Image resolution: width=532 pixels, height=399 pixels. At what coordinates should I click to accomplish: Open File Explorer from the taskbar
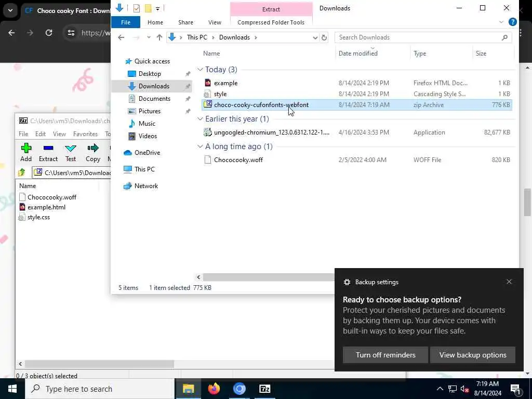pos(188,389)
